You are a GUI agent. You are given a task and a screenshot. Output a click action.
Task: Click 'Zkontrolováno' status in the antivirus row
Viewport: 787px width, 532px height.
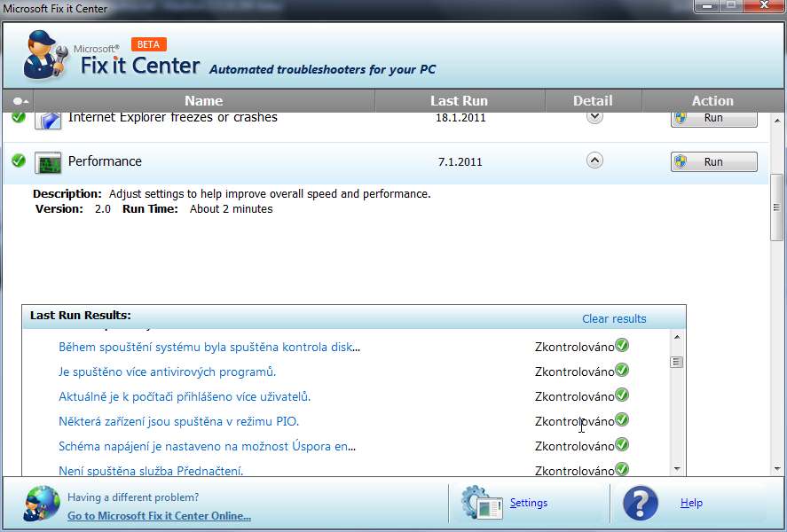coord(574,372)
